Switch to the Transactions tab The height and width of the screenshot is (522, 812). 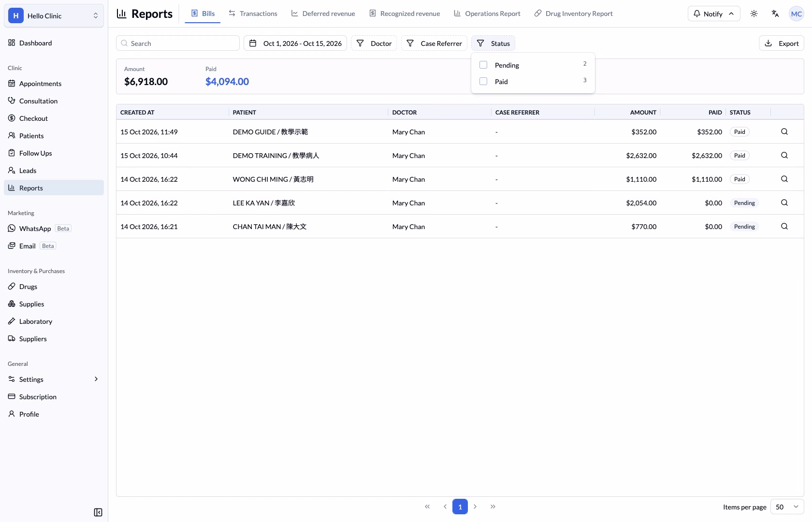253,14
